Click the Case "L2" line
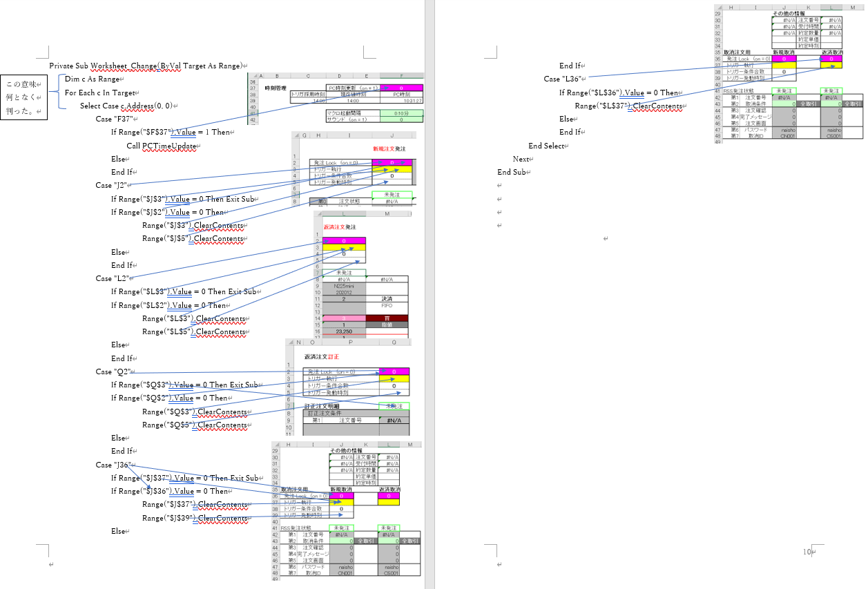868x589 pixels. click(x=110, y=278)
